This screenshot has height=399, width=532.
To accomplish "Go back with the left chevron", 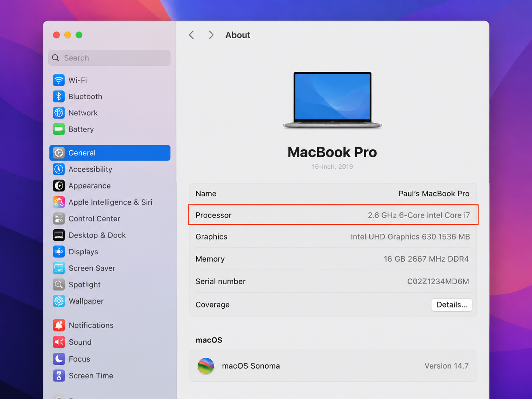I will click(191, 35).
